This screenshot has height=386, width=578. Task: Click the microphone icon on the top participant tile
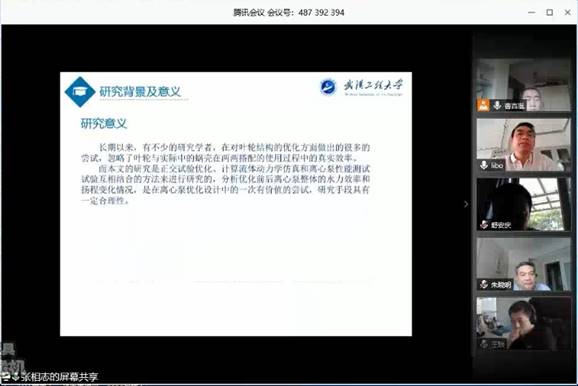(497, 105)
